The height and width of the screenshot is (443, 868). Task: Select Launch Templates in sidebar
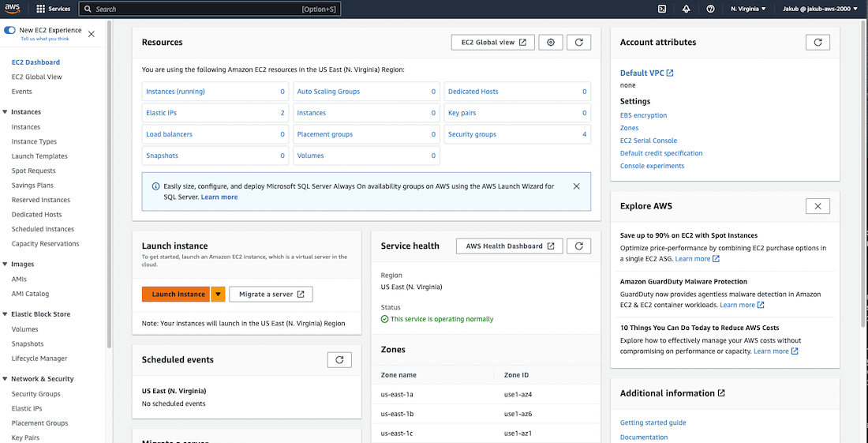pyautogui.click(x=39, y=156)
